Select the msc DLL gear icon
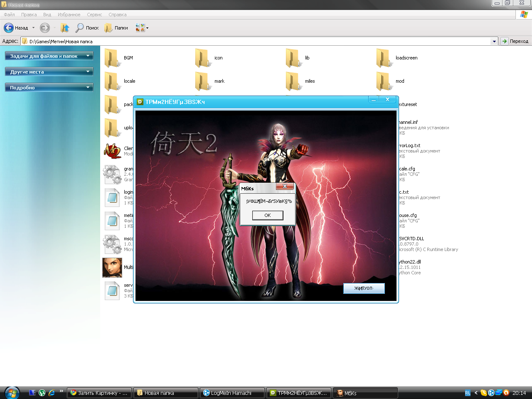The height and width of the screenshot is (399, 532). pyautogui.click(x=112, y=244)
